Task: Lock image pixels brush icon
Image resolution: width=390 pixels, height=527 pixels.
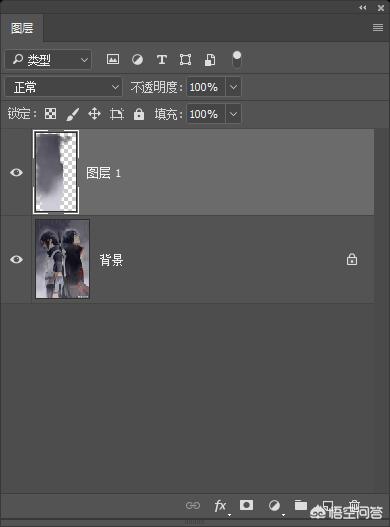Action: [x=73, y=114]
